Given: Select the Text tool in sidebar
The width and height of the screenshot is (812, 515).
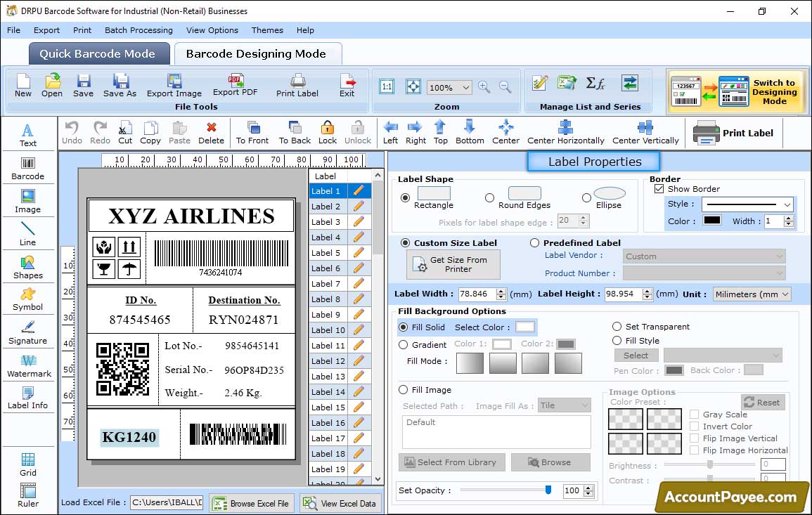Looking at the screenshot, I should (28, 136).
